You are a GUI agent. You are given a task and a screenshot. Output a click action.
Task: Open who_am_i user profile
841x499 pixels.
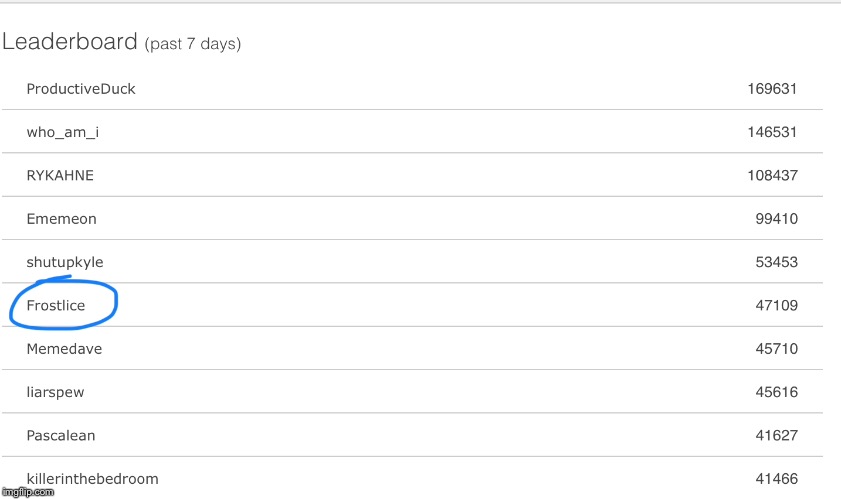click(63, 132)
